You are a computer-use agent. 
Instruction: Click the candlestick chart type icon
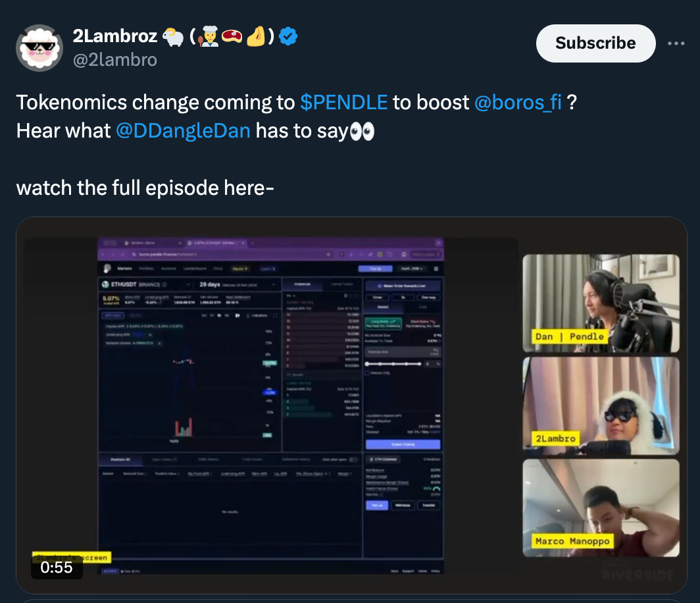pos(238,315)
